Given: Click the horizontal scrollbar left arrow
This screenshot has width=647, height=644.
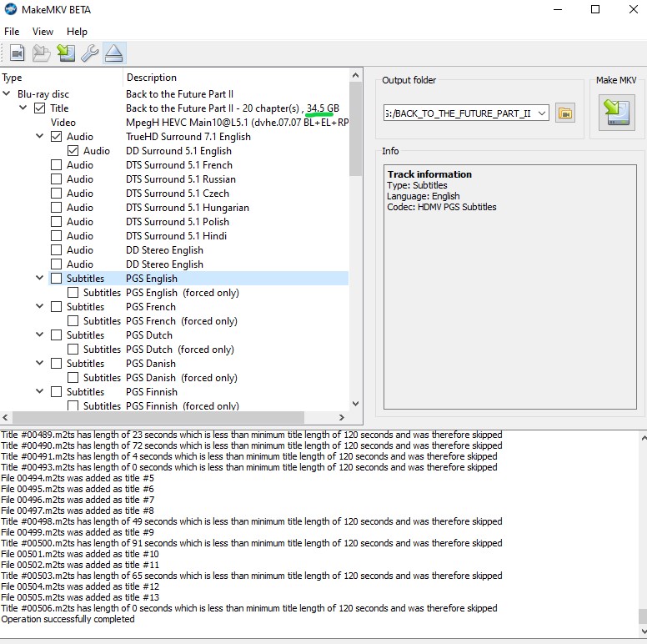Looking at the screenshot, I should pos(5,417).
